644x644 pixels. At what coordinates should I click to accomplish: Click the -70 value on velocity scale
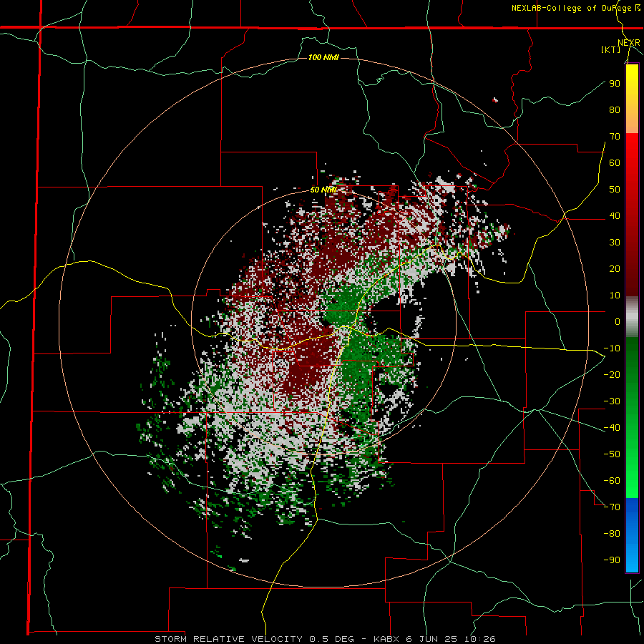(x=612, y=507)
